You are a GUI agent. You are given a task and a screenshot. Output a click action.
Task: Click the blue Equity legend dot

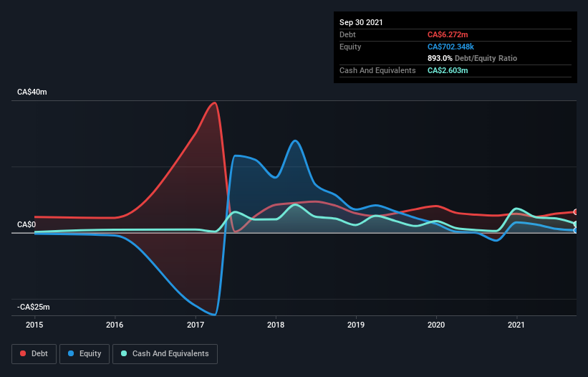coord(71,353)
